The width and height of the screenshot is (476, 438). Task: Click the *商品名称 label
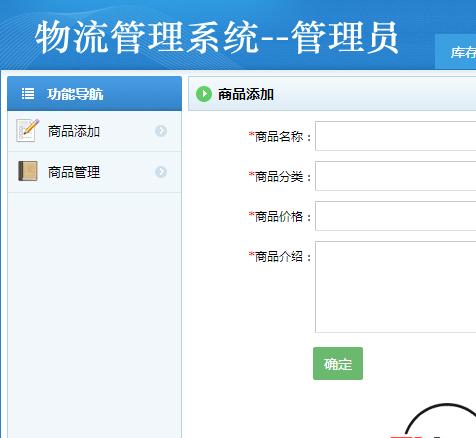click(280, 136)
